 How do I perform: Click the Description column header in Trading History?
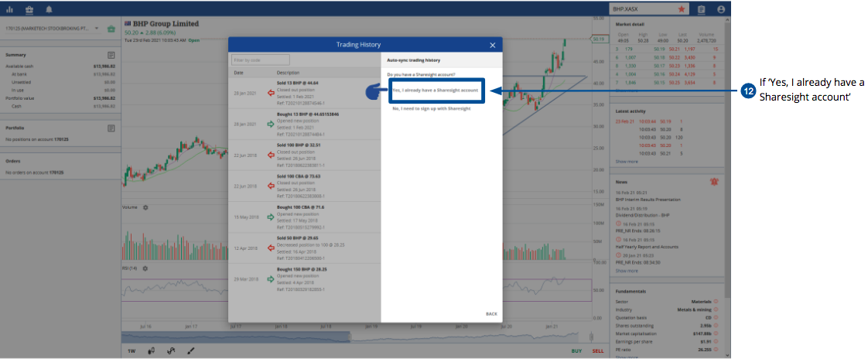tap(288, 73)
